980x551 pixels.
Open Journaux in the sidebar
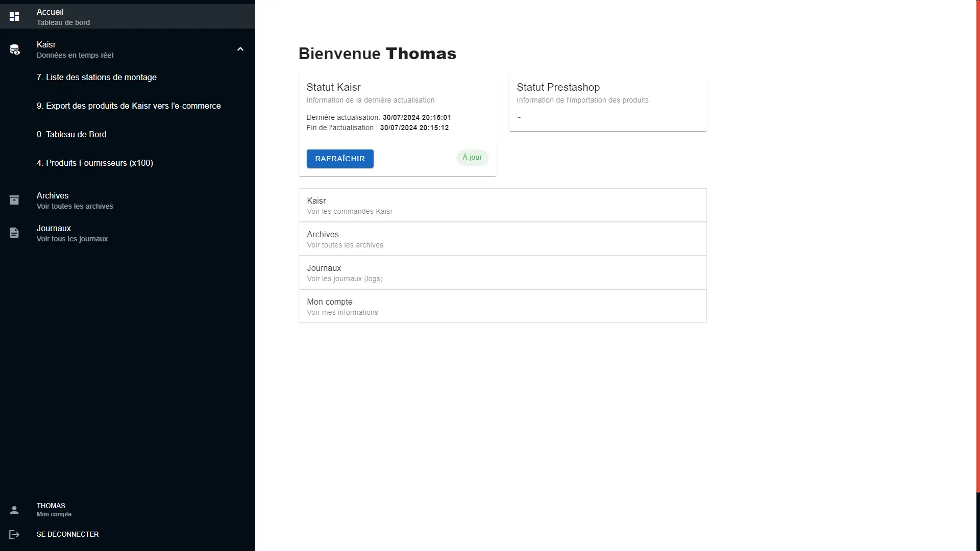pyautogui.click(x=128, y=233)
